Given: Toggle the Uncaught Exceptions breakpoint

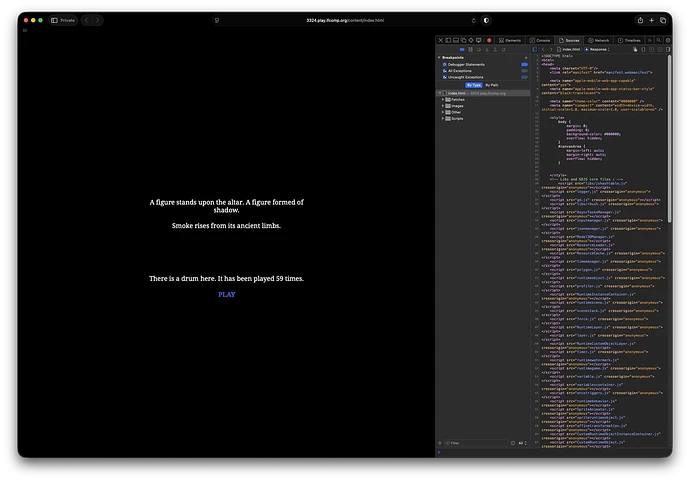Looking at the screenshot, I should point(525,77).
